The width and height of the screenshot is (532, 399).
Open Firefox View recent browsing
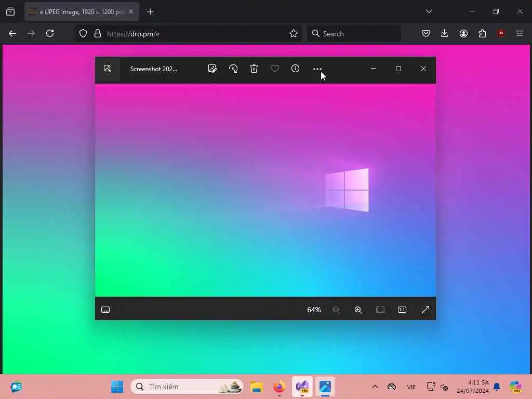[10, 12]
